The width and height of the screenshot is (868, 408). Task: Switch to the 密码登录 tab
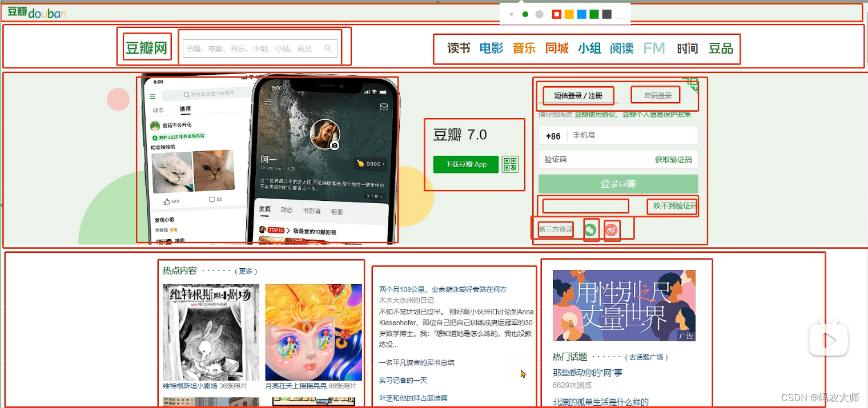click(x=658, y=96)
